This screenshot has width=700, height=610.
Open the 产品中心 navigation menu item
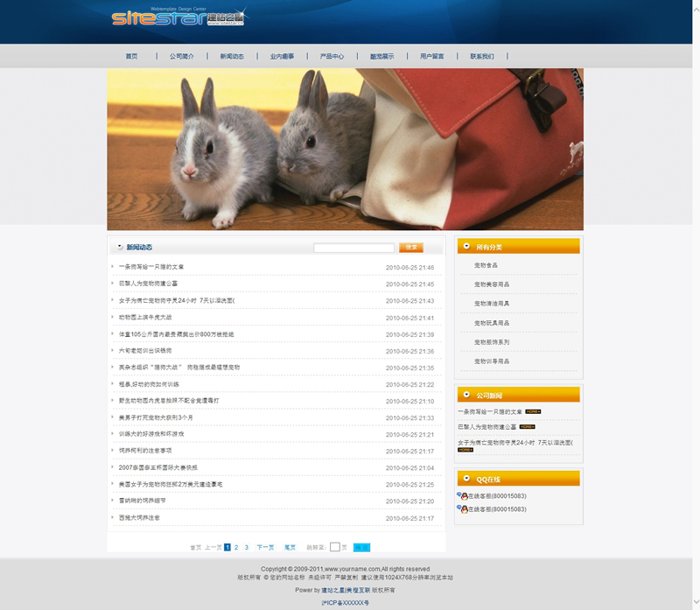click(x=332, y=56)
